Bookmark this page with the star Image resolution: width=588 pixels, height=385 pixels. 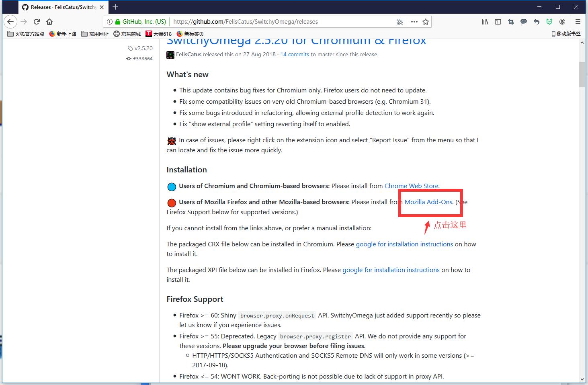click(426, 22)
